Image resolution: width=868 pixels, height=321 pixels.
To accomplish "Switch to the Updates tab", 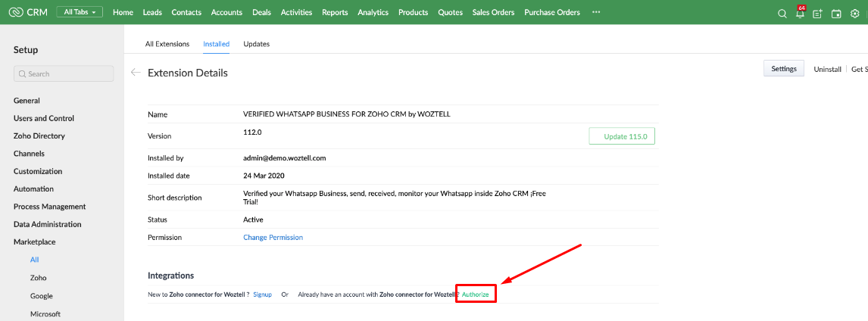I will tap(256, 44).
